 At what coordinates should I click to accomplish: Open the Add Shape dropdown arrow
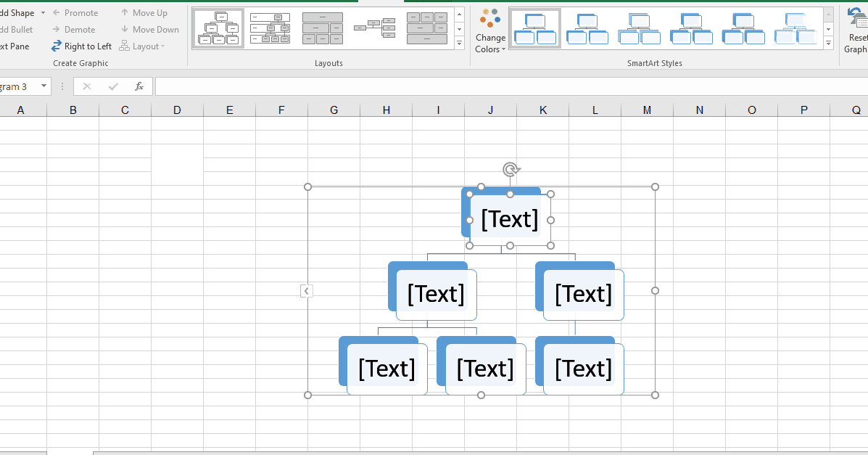pyautogui.click(x=43, y=13)
